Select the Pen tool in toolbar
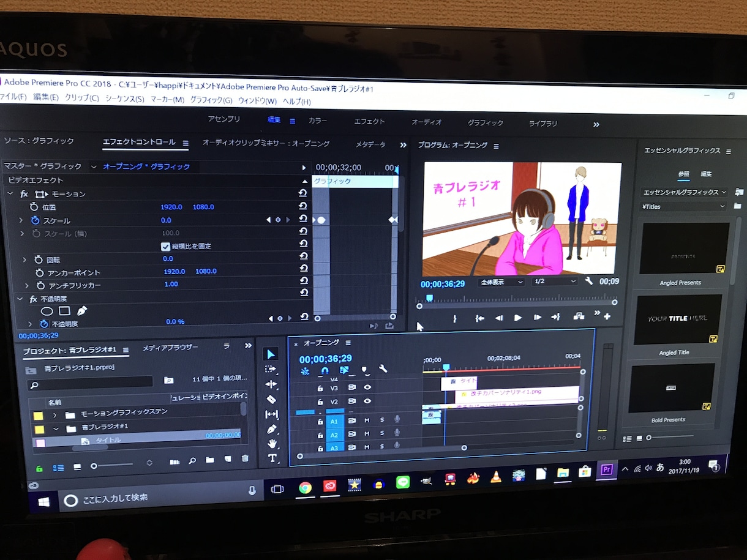The image size is (747, 560). [272, 429]
